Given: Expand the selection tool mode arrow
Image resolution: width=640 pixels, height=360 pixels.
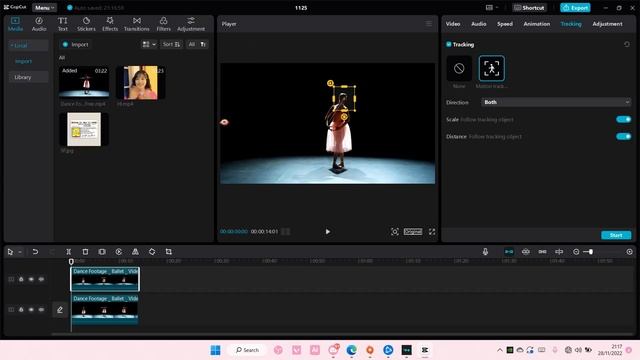Looking at the screenshot, I should [x=20, y=252].
